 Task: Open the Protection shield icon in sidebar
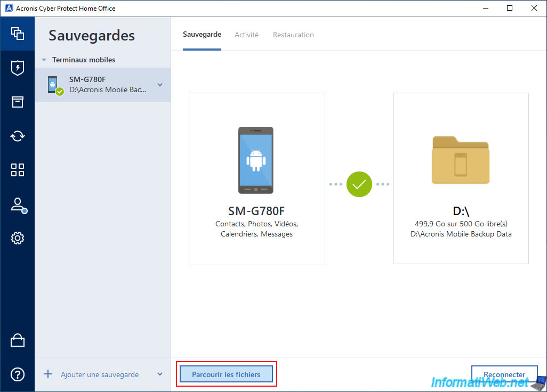tap(18, 68)
